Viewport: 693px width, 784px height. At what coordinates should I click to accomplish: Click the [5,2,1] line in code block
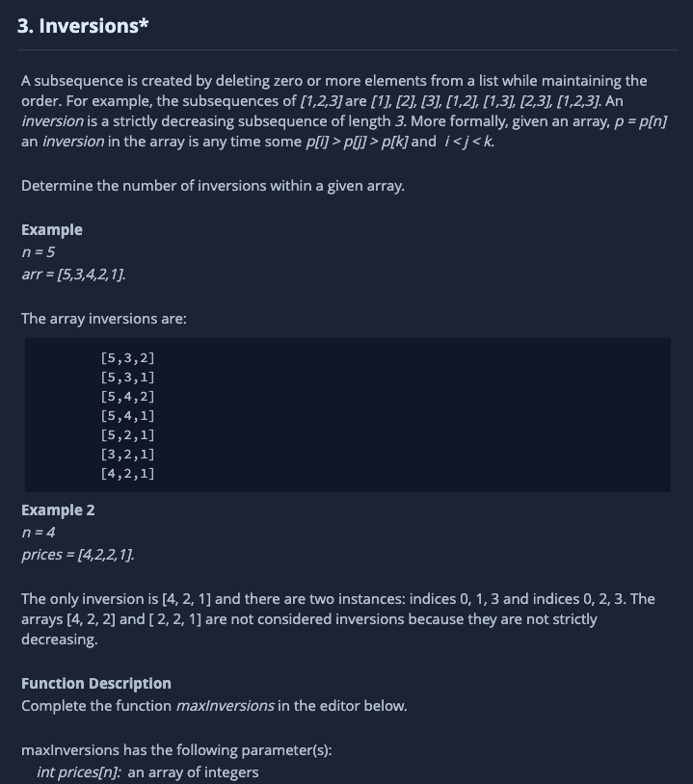click(127, 435)
